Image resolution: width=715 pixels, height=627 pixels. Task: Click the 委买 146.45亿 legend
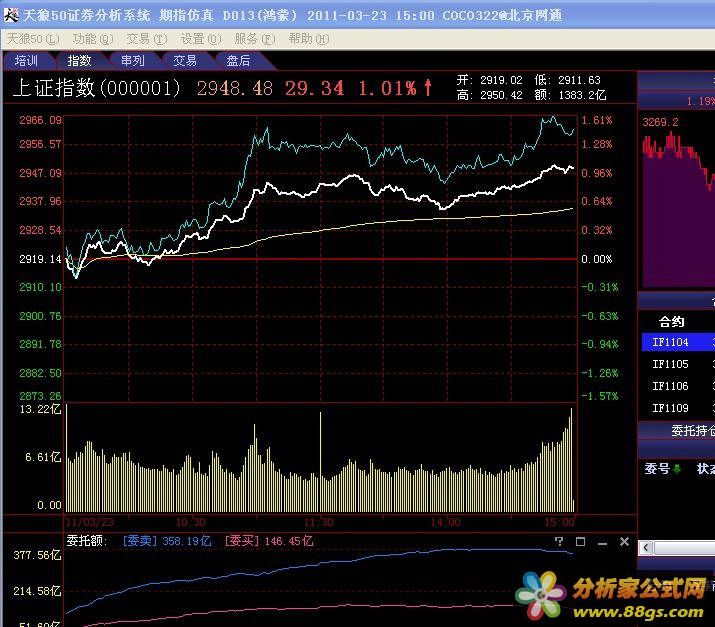[x=269, y=541]
